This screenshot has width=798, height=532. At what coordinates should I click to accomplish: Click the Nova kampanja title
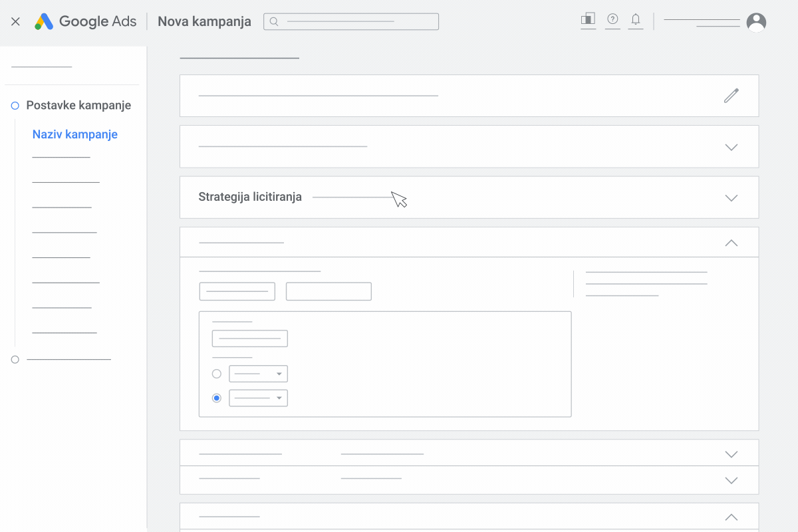[204, 21]
